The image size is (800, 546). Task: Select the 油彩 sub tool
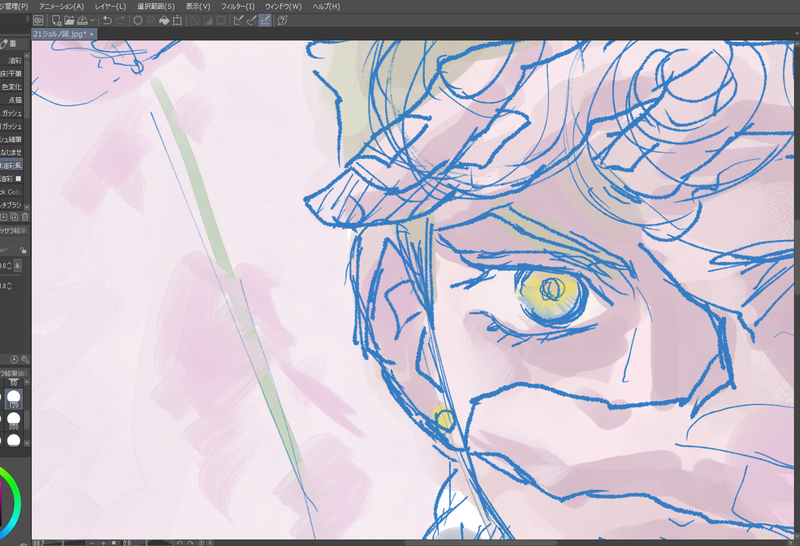[12, 61]
